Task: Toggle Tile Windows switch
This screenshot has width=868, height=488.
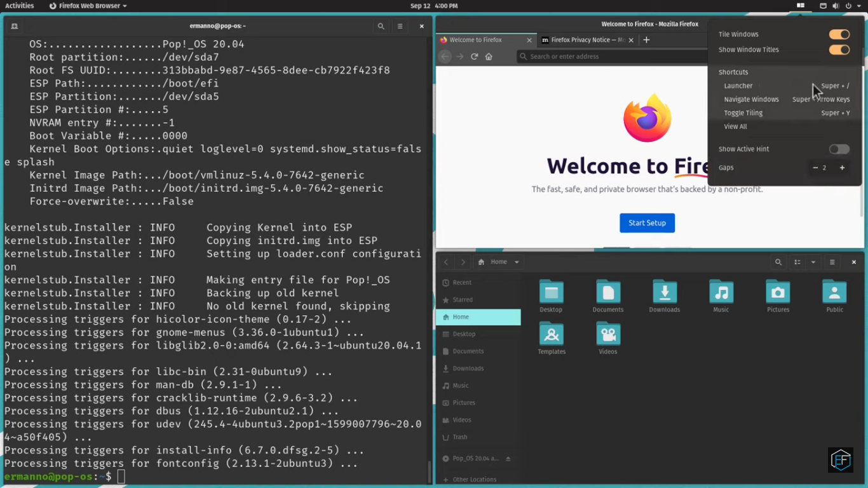Action: (839, 34)
